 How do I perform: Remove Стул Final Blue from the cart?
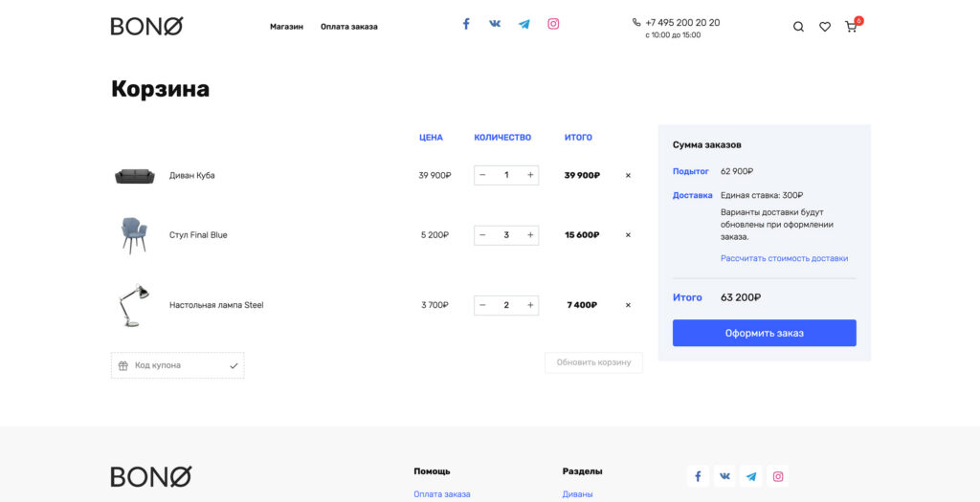coord(628,235)
